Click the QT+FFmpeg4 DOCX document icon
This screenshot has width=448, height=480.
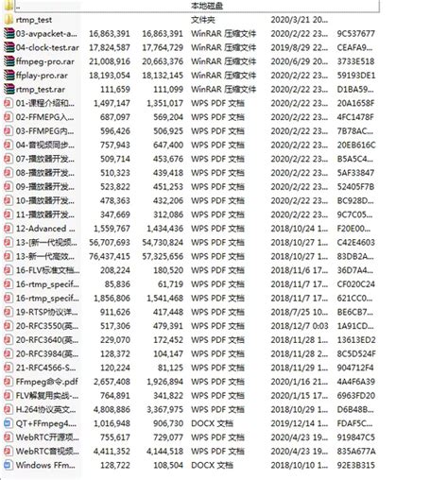click(9, 423)
